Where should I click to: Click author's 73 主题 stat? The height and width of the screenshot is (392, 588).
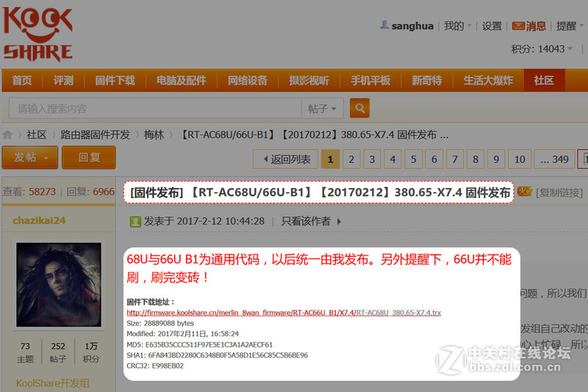point(25,352)
